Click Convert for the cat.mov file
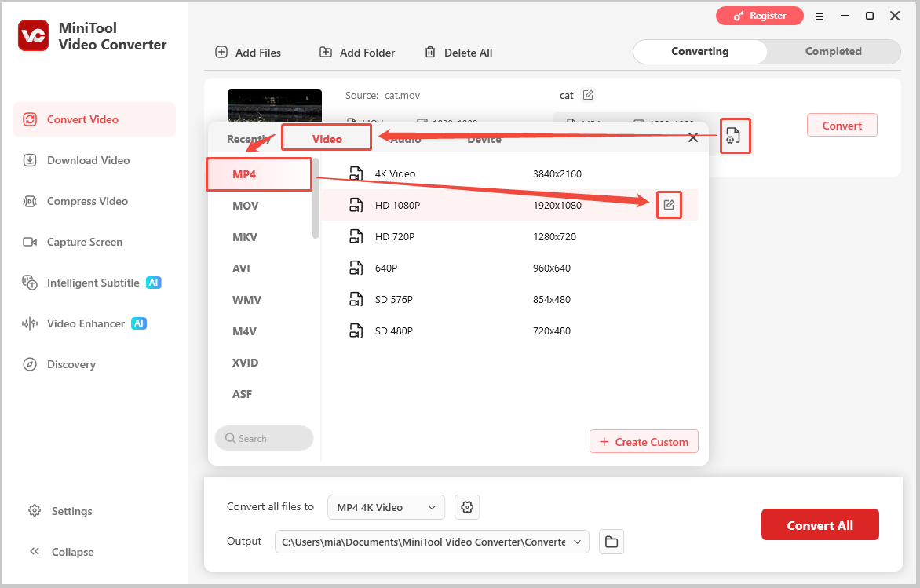Viewport: 920px width, 588px height. (842, 125)
